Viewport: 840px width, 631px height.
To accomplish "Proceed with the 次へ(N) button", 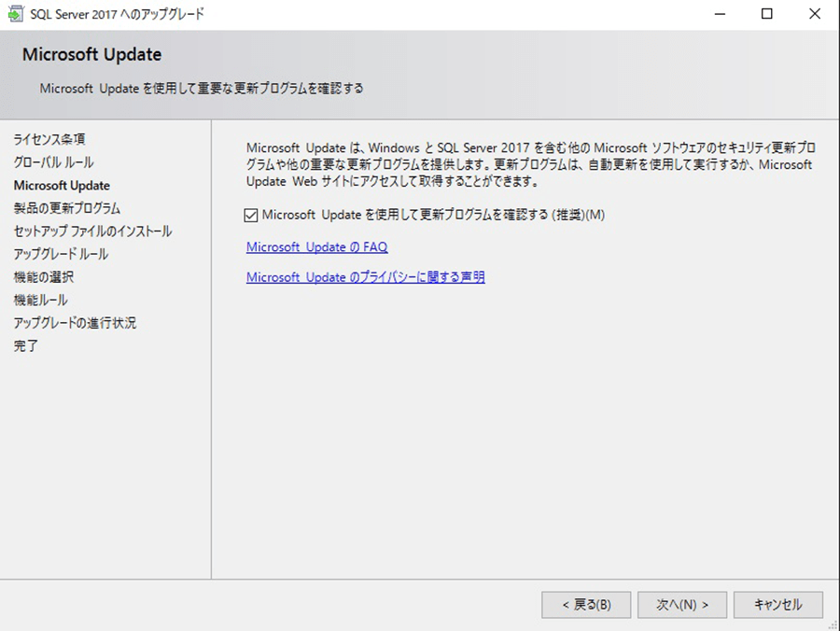I will (682, 605).
